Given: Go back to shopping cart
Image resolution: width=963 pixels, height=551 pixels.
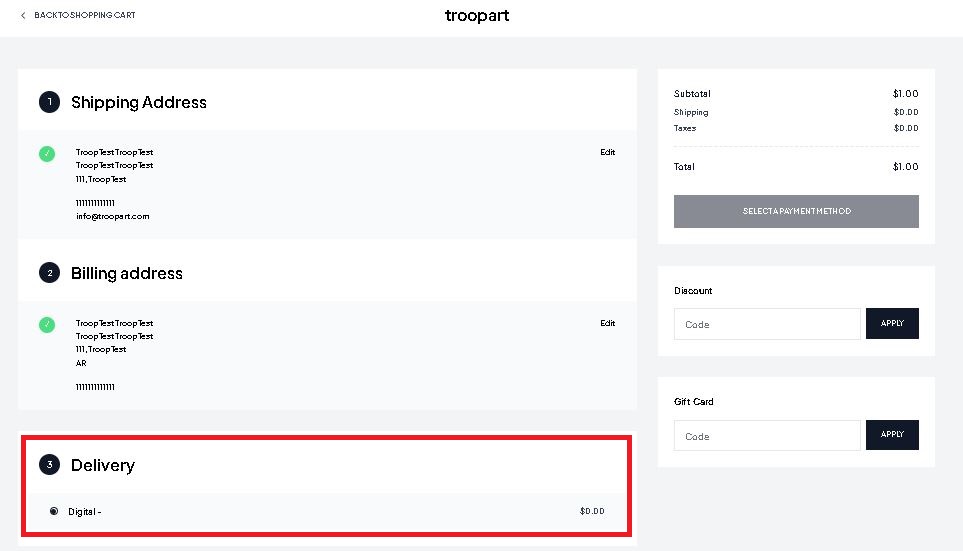Looking at the screenshot, I should click(85, 15).
